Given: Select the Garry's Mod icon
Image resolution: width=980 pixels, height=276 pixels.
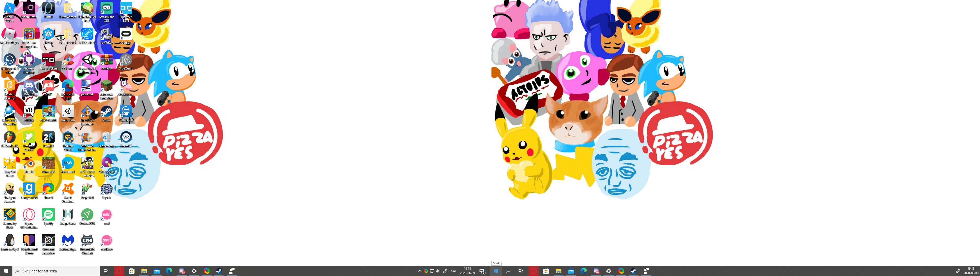Looking at the screenshot, I should click(x=29, y=191).
